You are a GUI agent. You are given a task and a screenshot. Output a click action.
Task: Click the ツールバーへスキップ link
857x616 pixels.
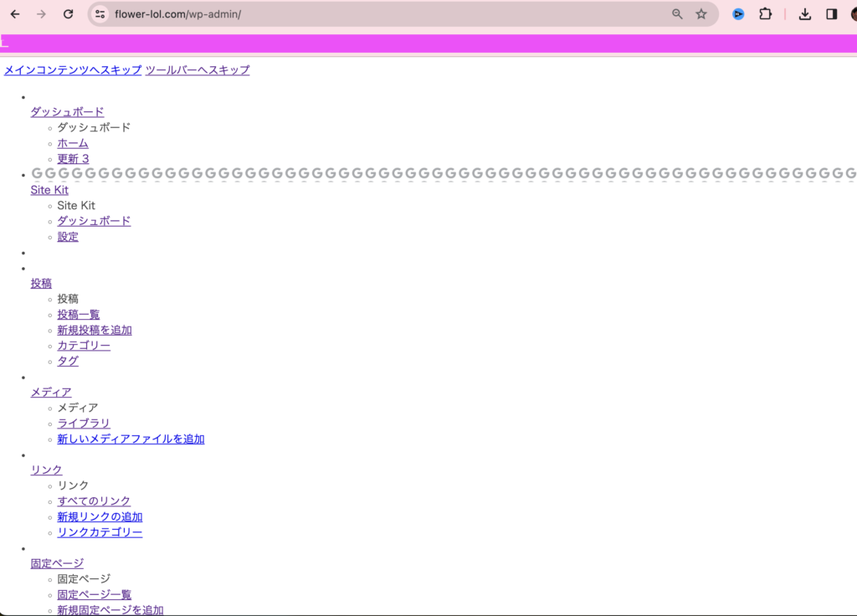[x=198, y=70]
